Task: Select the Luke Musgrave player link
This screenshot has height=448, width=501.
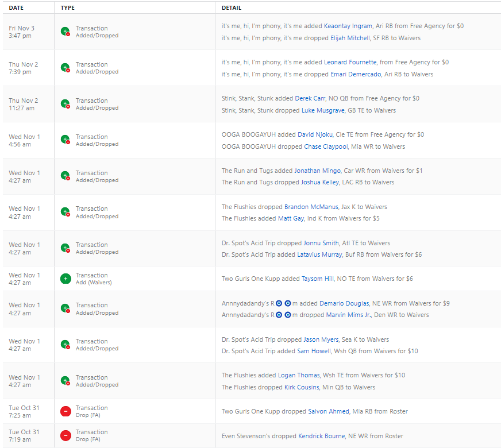Action: [323, 110]
